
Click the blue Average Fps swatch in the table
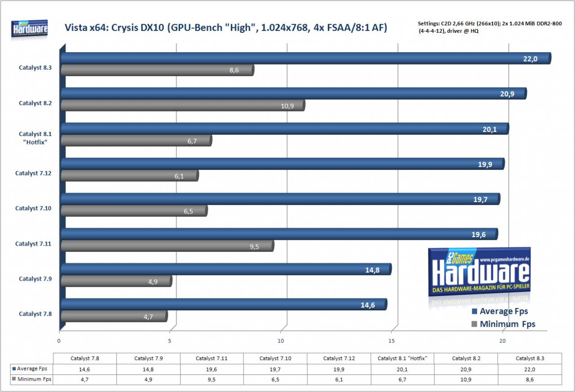[x=14, y=369]
